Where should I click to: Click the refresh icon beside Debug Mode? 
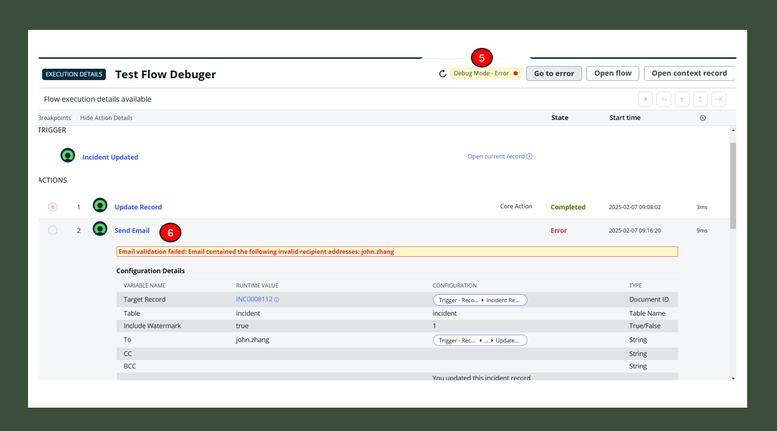click(443, 74)
